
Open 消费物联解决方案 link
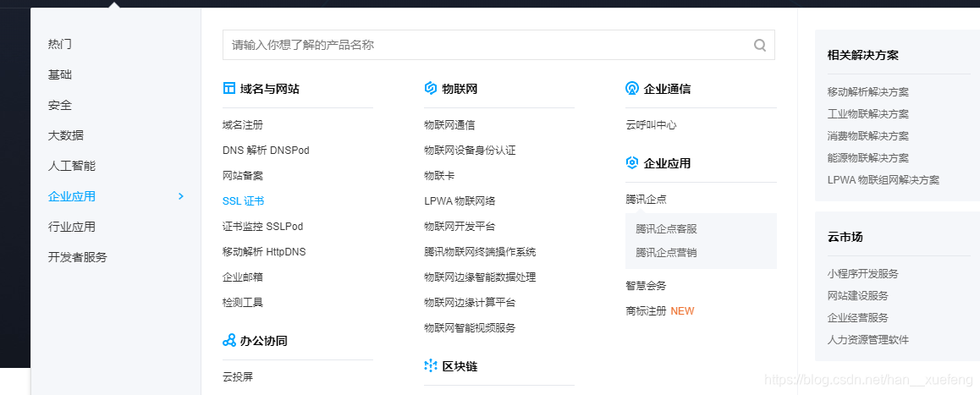[x=868, y=135]
